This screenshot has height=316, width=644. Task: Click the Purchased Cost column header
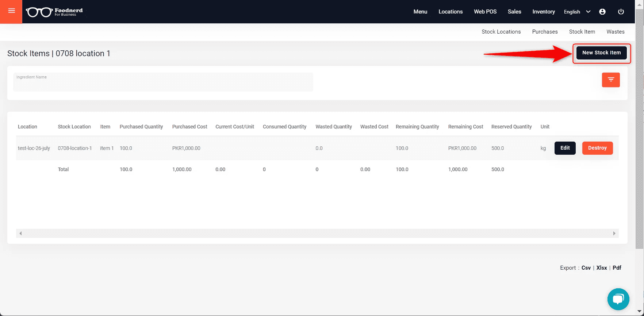(x=189, y=127)
